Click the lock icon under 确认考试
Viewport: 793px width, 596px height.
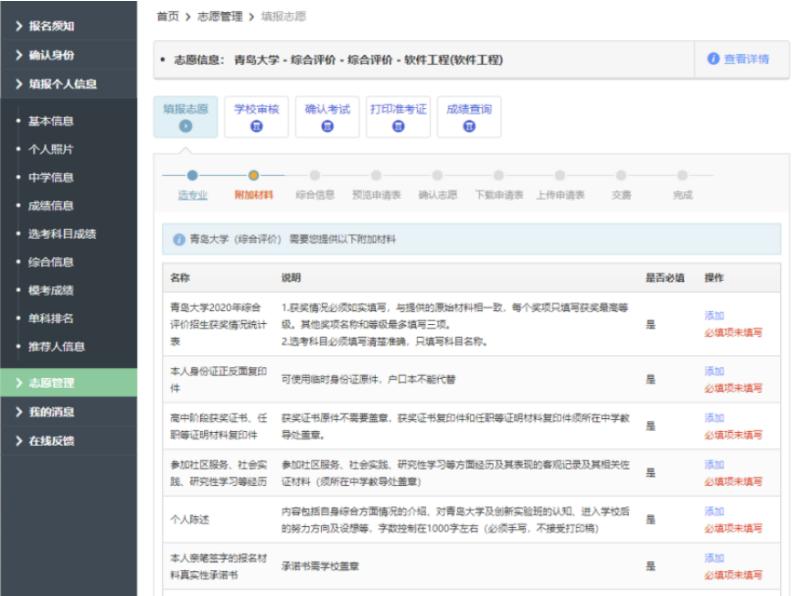[327, 126]
